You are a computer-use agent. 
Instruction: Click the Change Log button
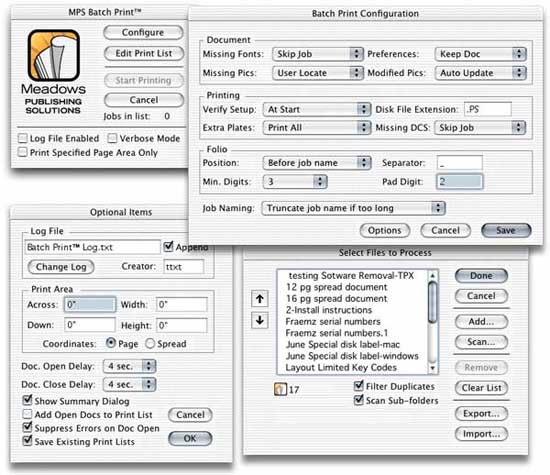click(61, 267)
